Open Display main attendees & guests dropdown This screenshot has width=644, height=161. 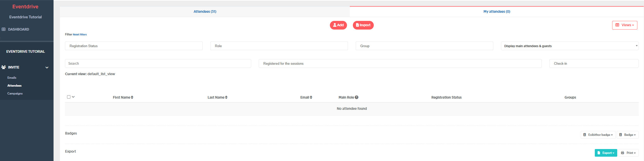coord(570,46)
